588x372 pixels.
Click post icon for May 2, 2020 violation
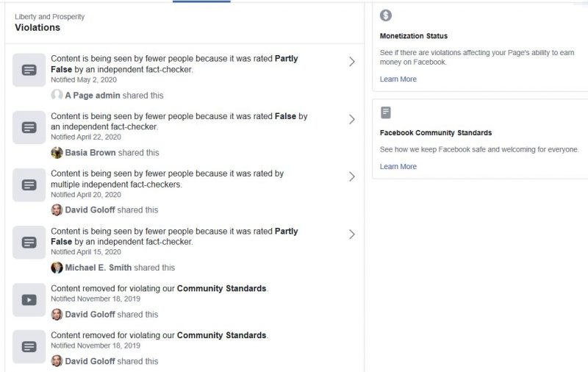pyautogui.click(x=29, y=70)
